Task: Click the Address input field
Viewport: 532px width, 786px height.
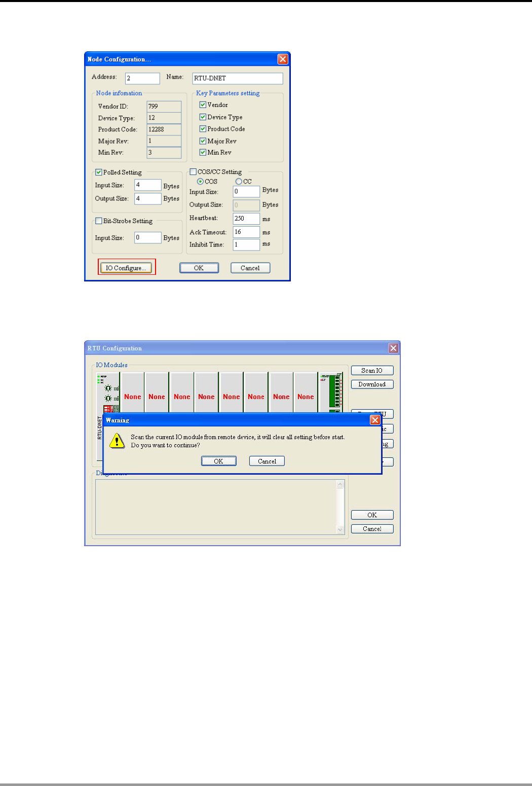Action: [x=142, y=78]
